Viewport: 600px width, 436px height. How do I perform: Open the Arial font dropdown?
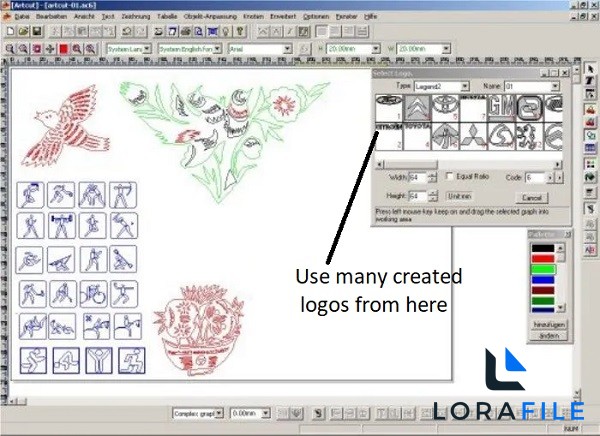pyautogui.click(x=287, y=49)
